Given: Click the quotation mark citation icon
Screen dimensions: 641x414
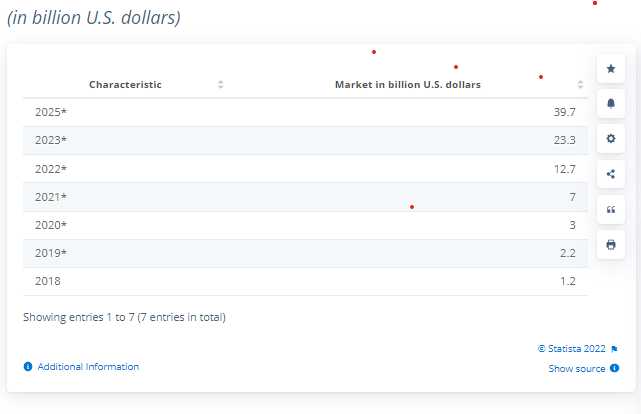Looking at the screenshot, I should pyautogui.click(x=611, y=210).
